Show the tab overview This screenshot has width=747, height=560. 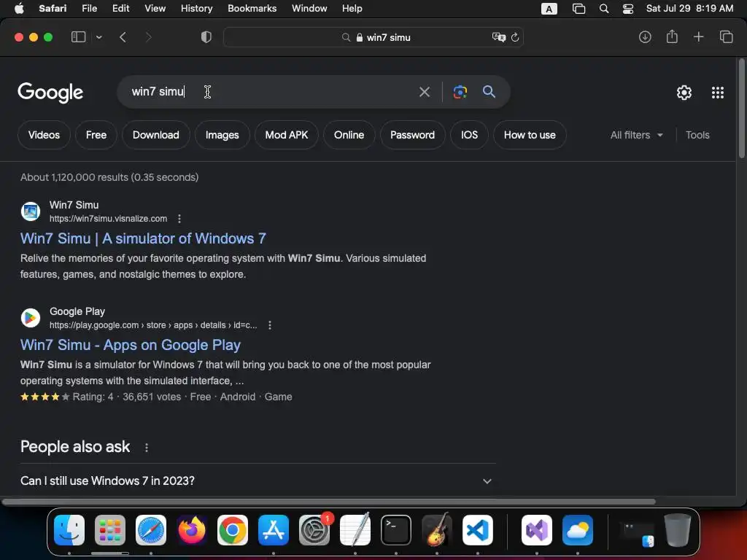coord(726,36)
